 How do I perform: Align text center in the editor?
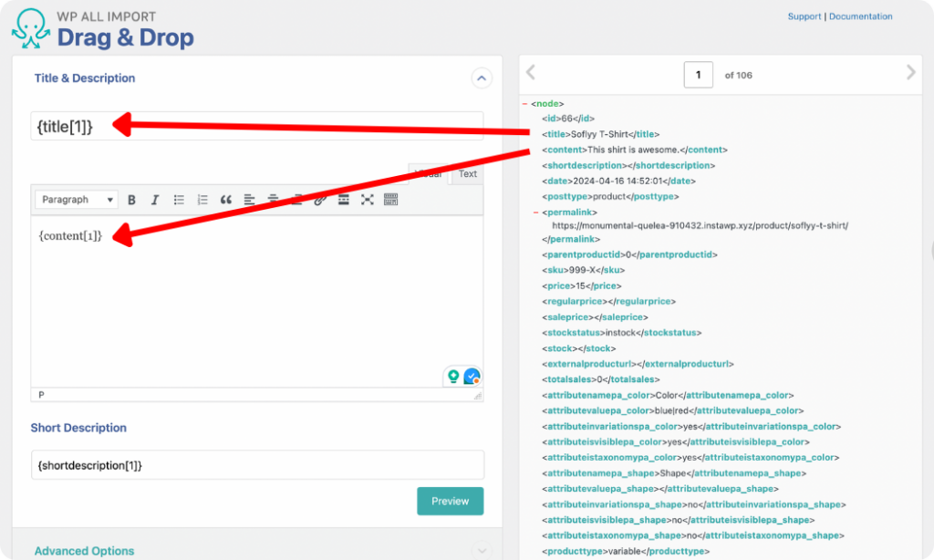point(273,200)
